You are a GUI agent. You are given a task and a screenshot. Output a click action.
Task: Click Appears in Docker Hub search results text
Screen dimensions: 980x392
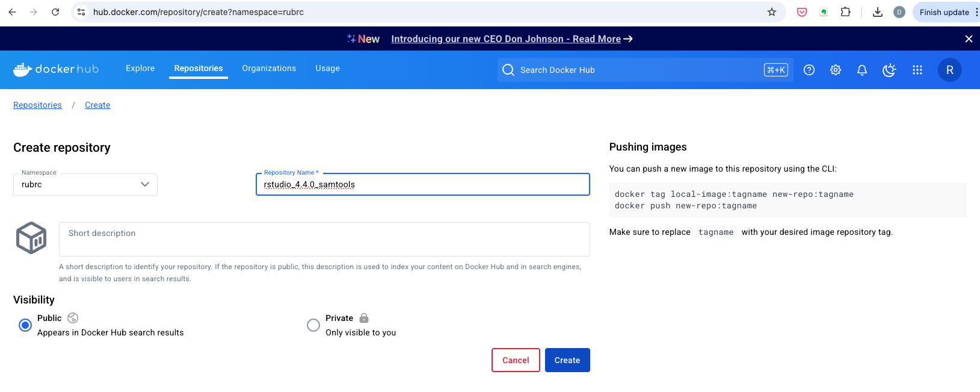(x=111, y=332)
